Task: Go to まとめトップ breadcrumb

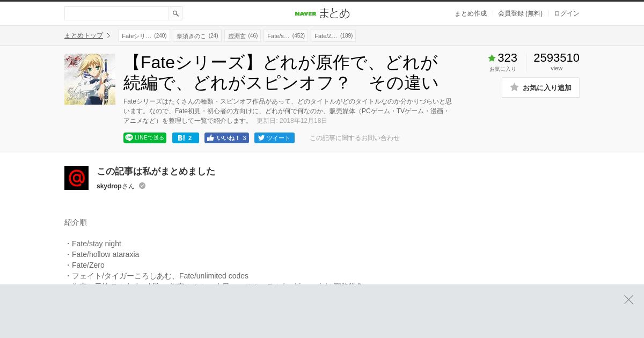Action: pyautogui.click(x=84, y=35)
